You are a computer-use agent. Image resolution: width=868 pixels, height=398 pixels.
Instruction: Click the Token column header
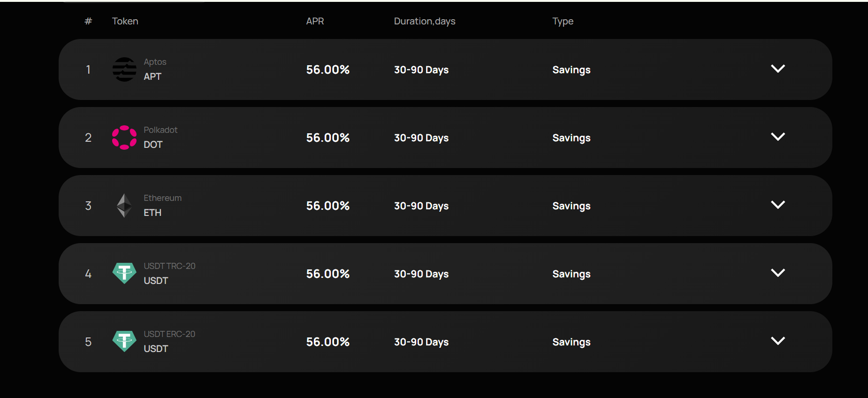125,21
